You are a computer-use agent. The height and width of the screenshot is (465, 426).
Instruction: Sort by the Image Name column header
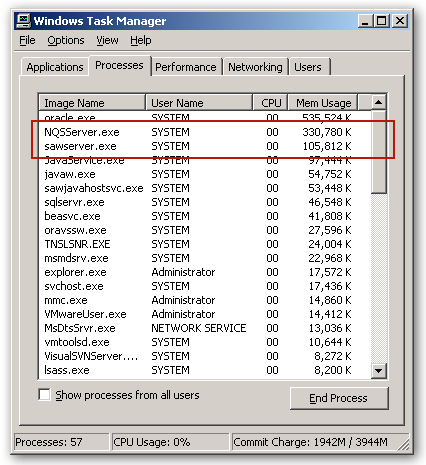point(92,103)
